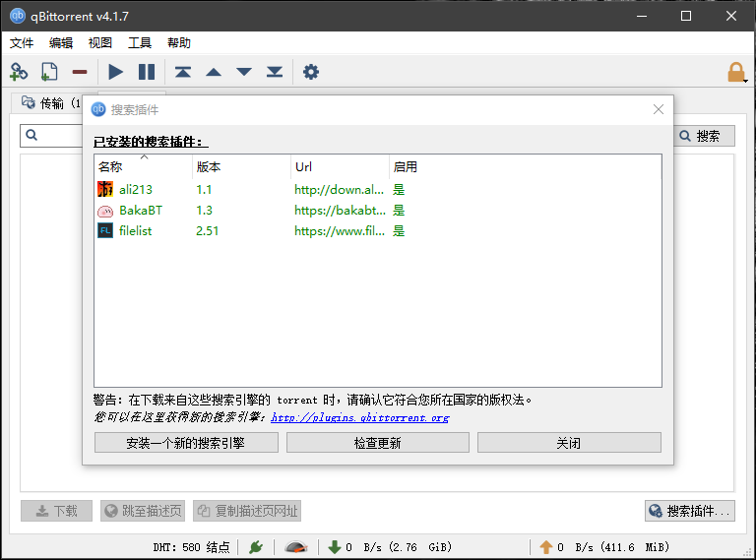Click the http://down.al... URL cell
The image size is (756, 560).
340,189
